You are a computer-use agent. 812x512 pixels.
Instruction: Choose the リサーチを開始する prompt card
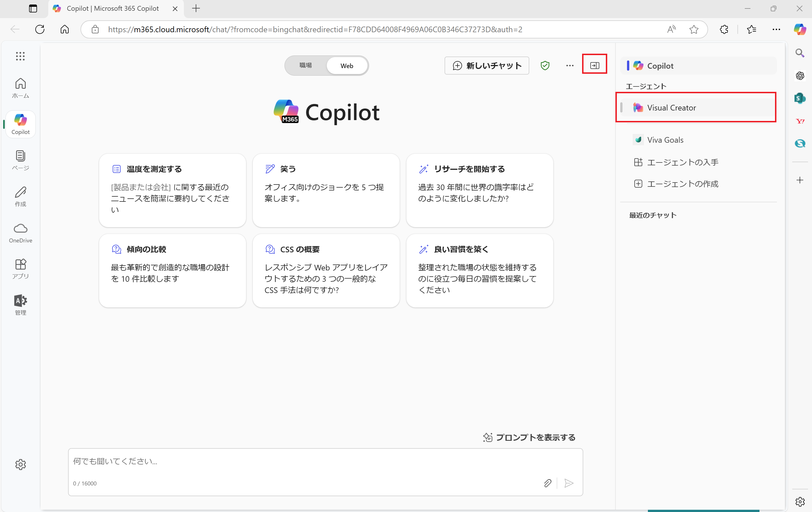(x=480, y=190)
